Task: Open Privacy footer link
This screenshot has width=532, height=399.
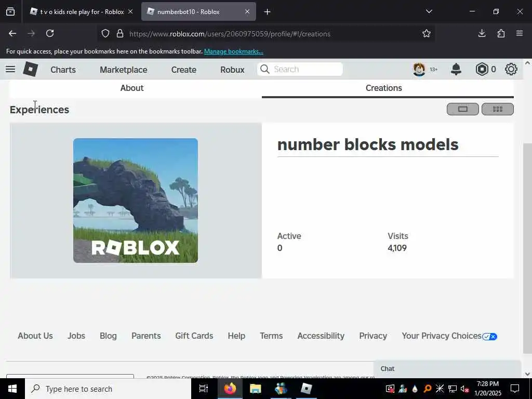Action: 373,336
